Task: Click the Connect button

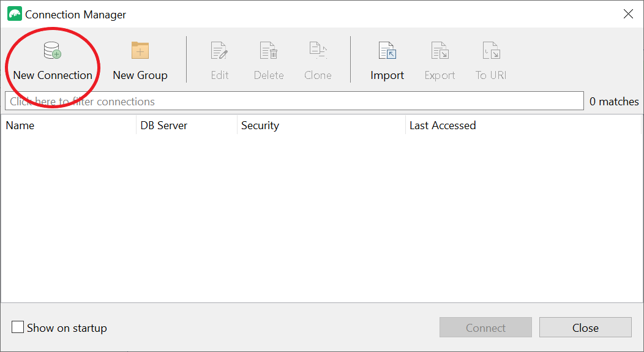Action: (485, 328)
